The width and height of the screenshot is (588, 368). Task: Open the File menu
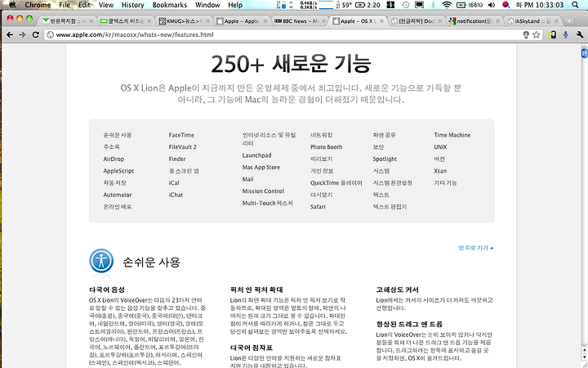click(x=65, y=5)
